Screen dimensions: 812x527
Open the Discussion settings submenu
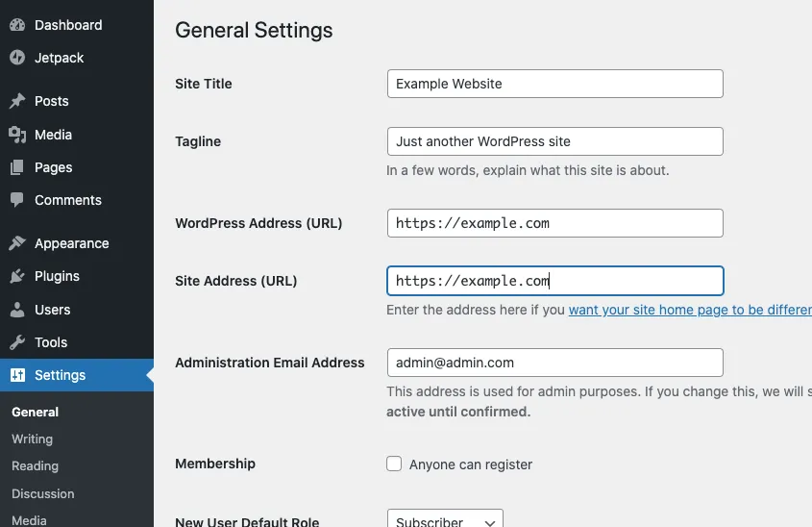click(x=43, y=493)
